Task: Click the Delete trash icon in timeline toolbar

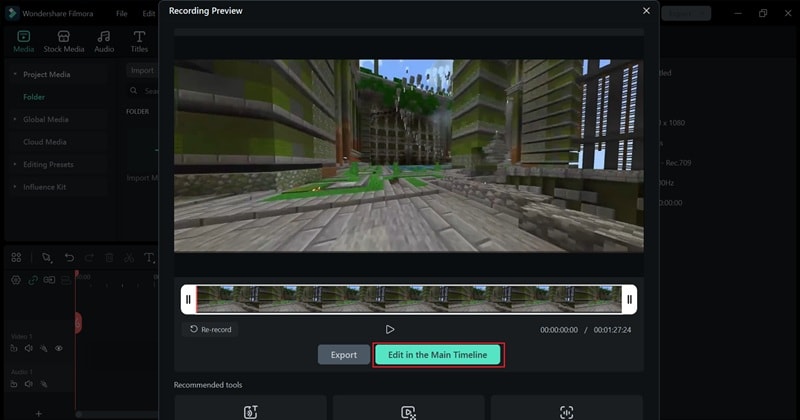Action: click(x=109, y=258)
